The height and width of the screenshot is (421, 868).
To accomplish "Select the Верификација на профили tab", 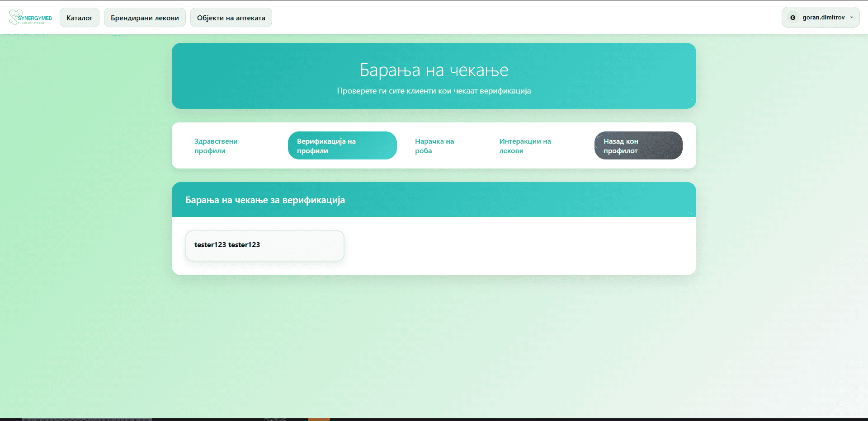I will (x=342, y=146).
